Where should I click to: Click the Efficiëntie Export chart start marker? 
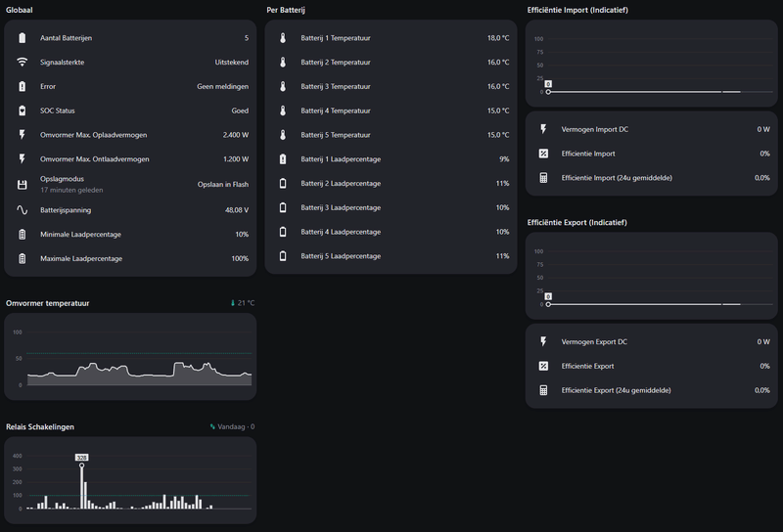coord(548,304)
